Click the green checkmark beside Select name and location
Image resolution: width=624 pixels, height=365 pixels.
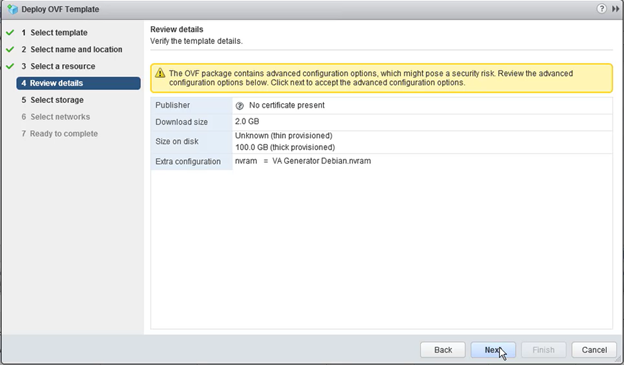tap(10, 49)
